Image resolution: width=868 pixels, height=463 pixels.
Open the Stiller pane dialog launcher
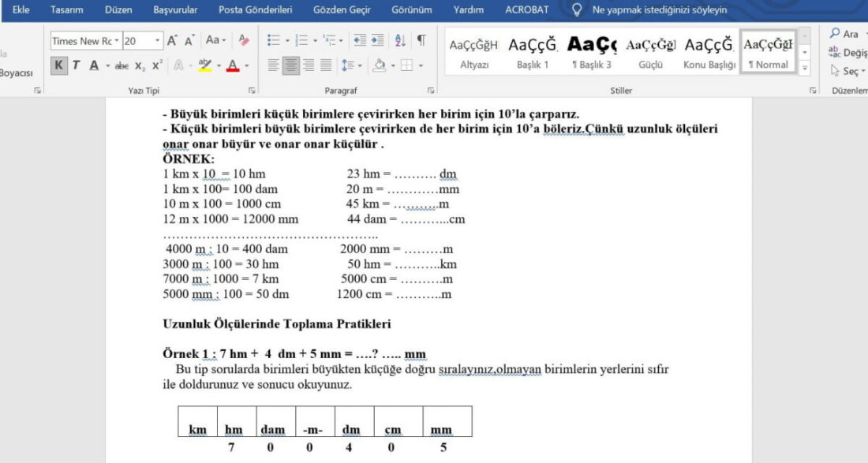tap(813, 90)
